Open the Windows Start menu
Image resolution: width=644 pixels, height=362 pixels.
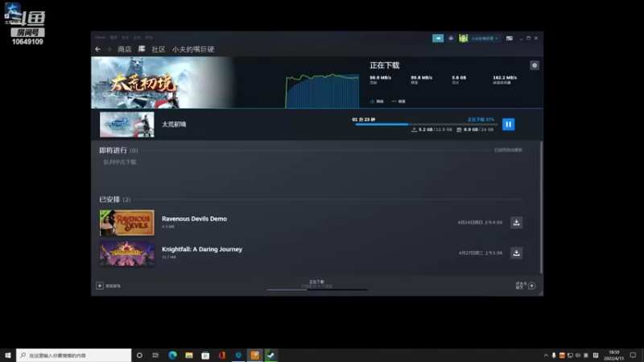[x=8, y=355]
